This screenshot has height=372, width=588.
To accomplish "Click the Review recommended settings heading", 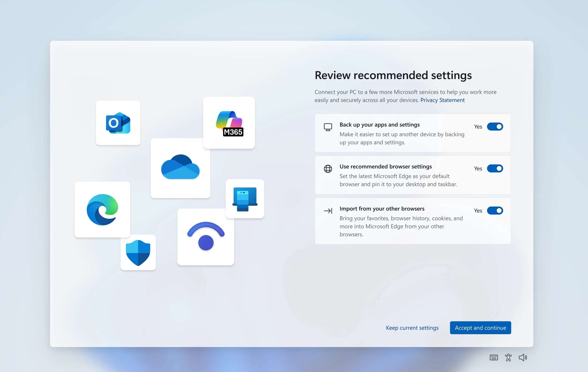I will coord(393,75).
